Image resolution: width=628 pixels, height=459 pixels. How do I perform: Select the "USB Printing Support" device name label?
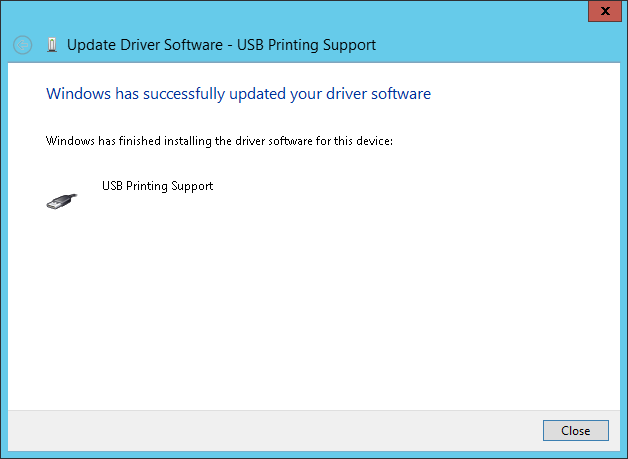(x=157, y=186)
